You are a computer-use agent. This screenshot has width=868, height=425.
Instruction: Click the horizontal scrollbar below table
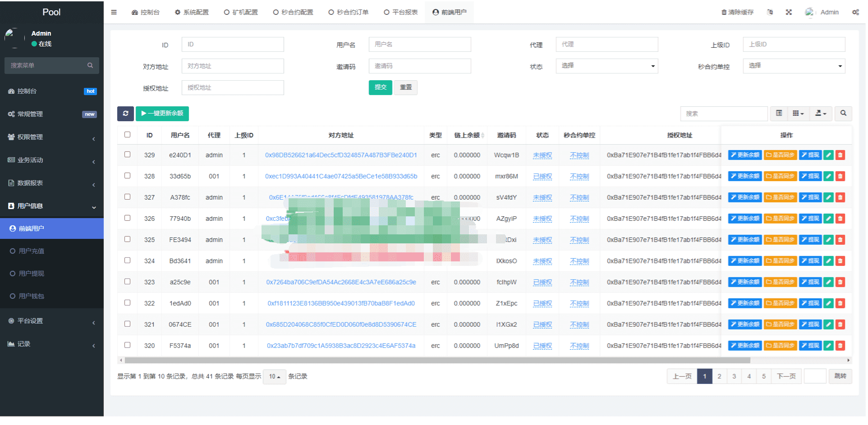[x=437, y=361]
